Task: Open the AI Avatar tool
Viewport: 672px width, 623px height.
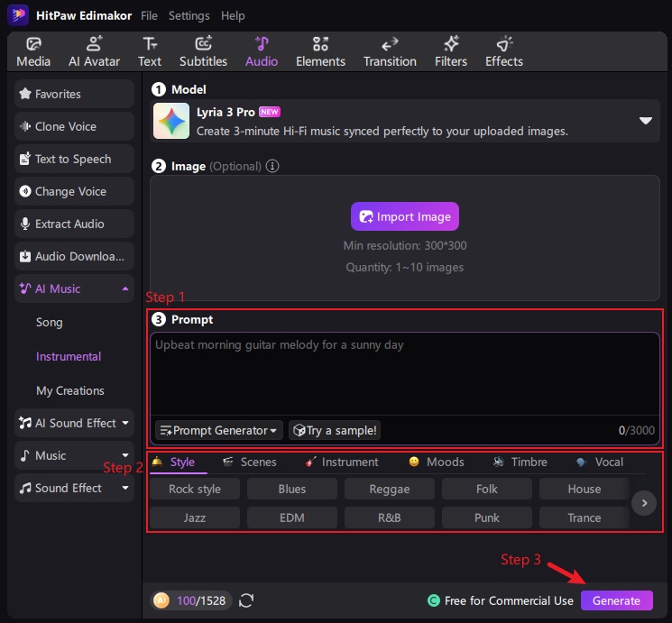Action: coord(95,52)
